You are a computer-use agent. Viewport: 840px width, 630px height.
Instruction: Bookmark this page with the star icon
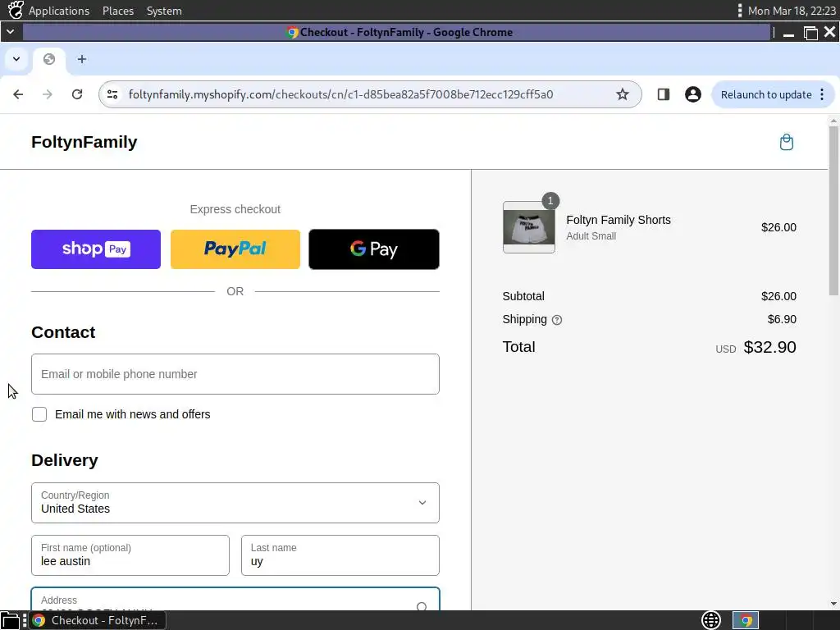click(x=622, y=95)
